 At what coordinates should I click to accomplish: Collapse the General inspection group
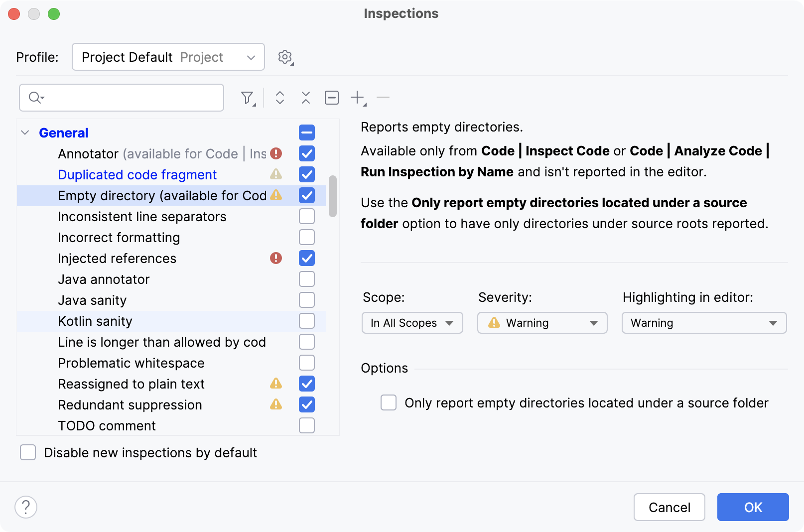[x=24, y=133]
